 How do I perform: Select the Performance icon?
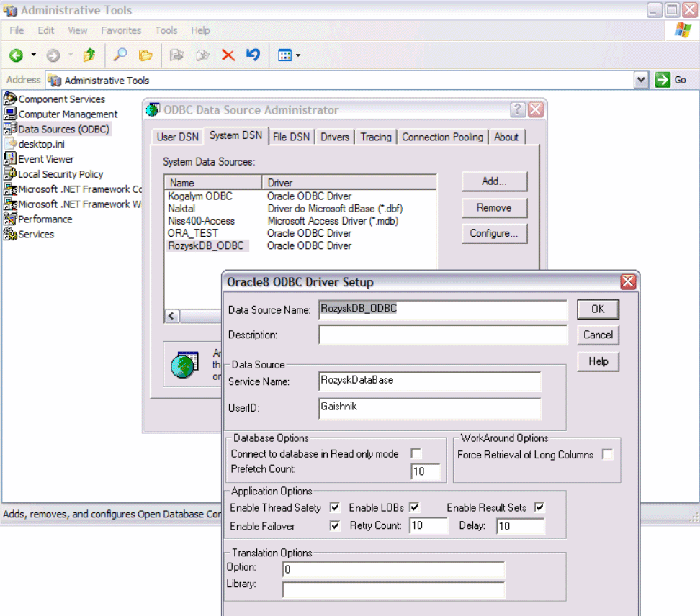(x=10, y=219)
